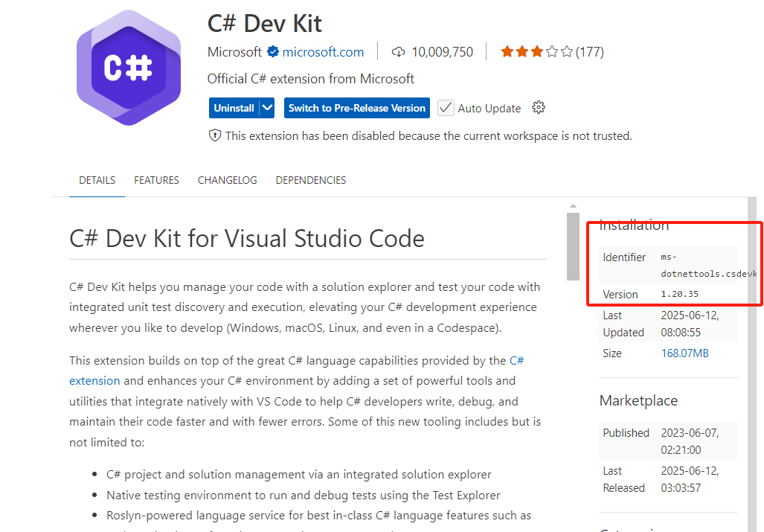Click the install count download cloud icon
Image resolution: width=764 pixels, height=532 pixels.
point(398,51)
